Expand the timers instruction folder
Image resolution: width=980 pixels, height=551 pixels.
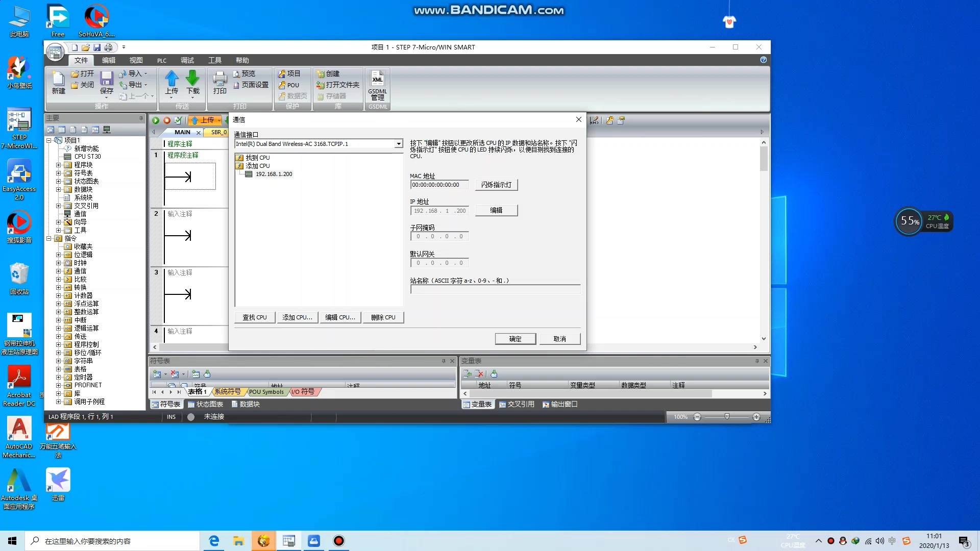tap(58, 377)
